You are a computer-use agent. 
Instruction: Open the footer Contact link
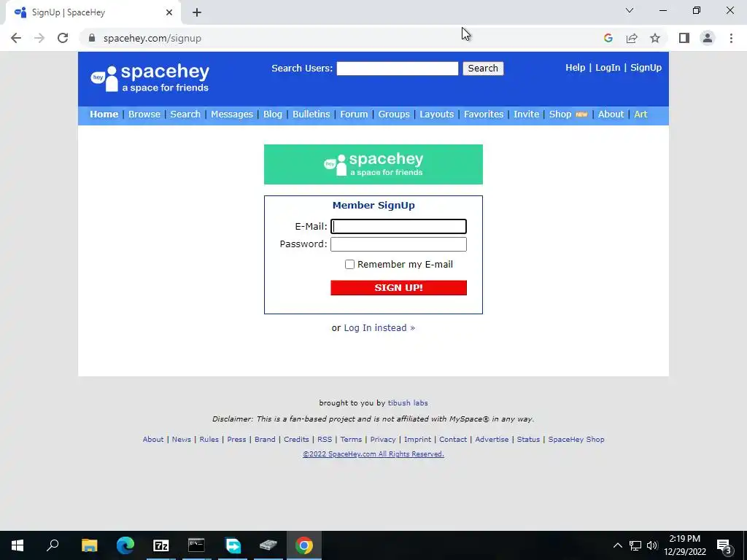coord(453,440)
